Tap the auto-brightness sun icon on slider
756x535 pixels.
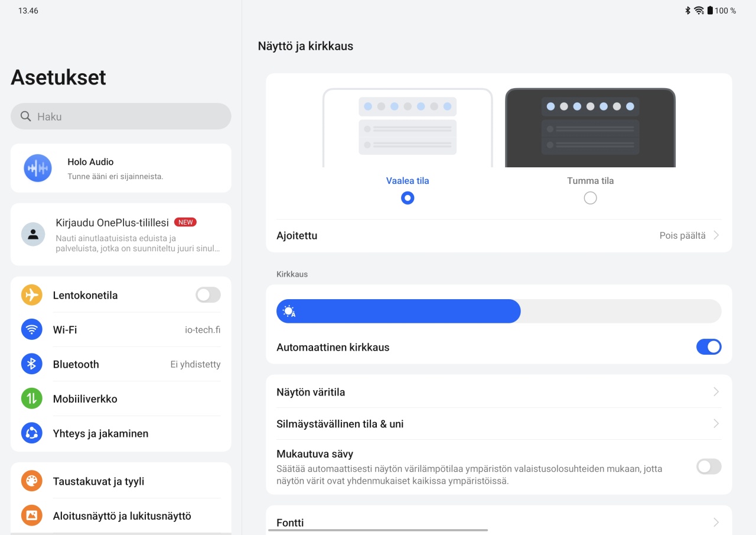pyautogui.click(x=289, y=312)
